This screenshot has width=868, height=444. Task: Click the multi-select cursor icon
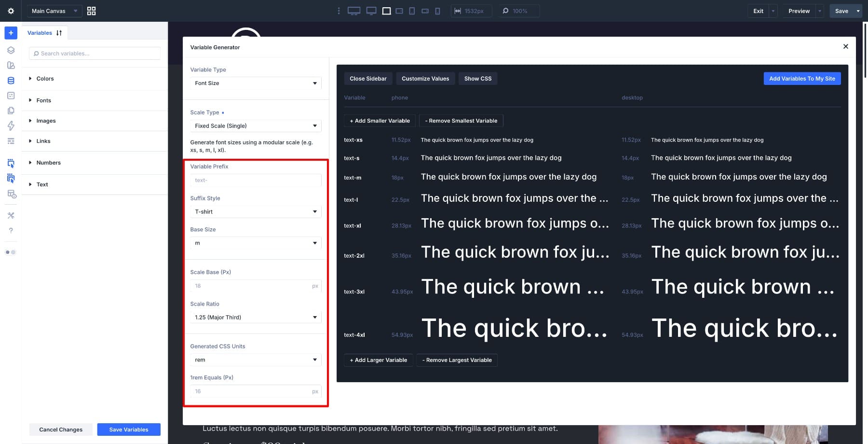(11, 178)
